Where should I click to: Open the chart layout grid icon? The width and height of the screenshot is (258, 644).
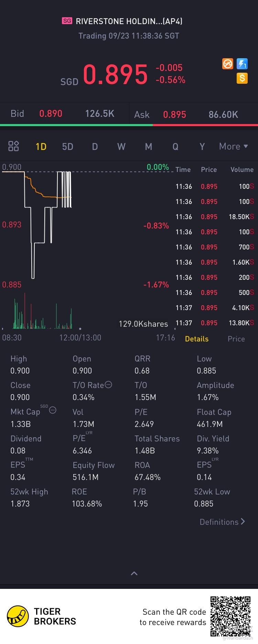point(13,146)
